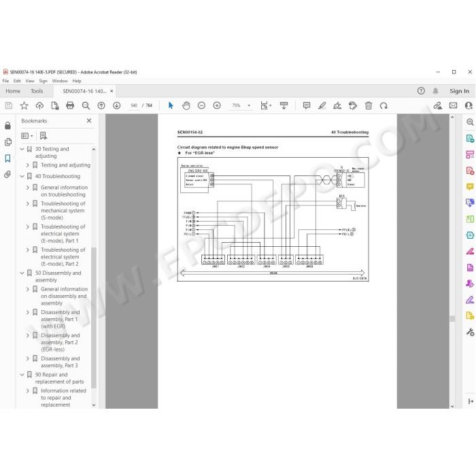The image size is (476, 476).
Task: Go to previous page with up arrow
Action: click(x=101, y=105)
